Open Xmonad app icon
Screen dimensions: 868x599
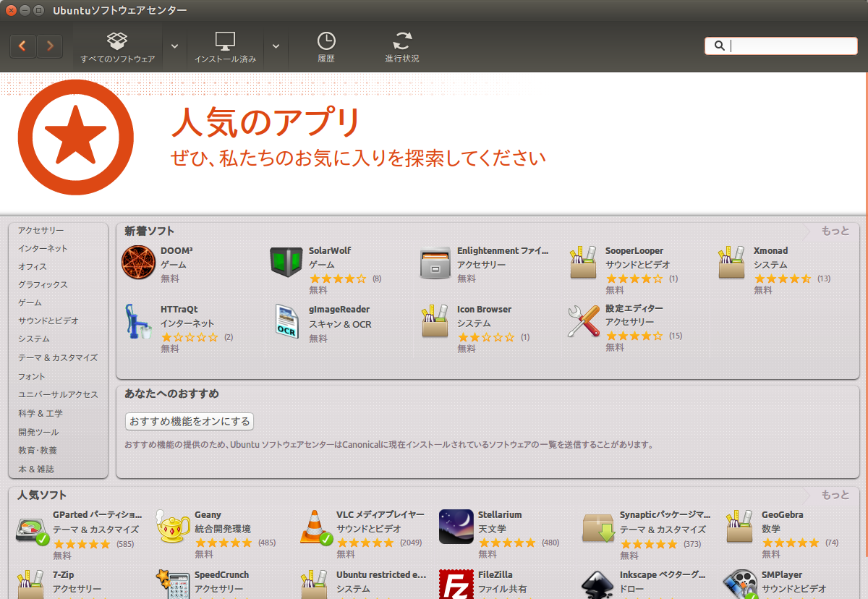731,263
